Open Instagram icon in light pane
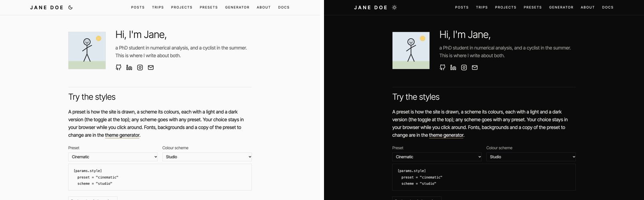Viewport: 644px width, 200px height. [140, 68]
